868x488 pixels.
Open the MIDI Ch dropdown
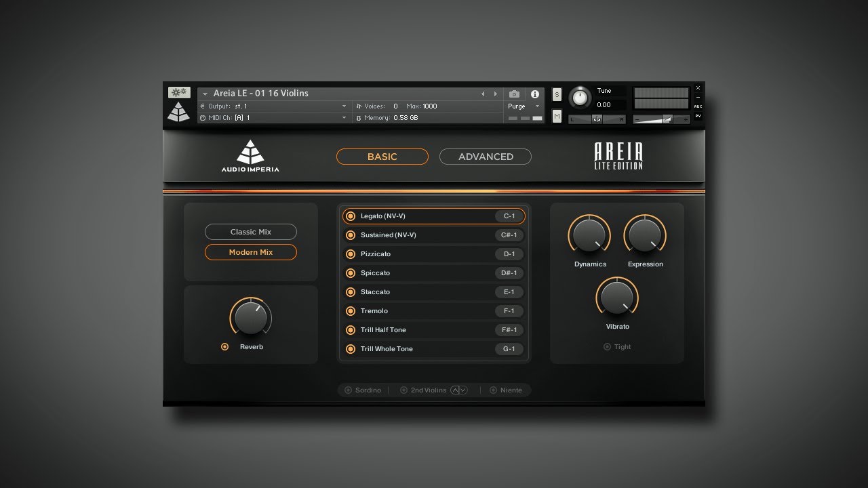pyautogui.click(x=273, y=118)
